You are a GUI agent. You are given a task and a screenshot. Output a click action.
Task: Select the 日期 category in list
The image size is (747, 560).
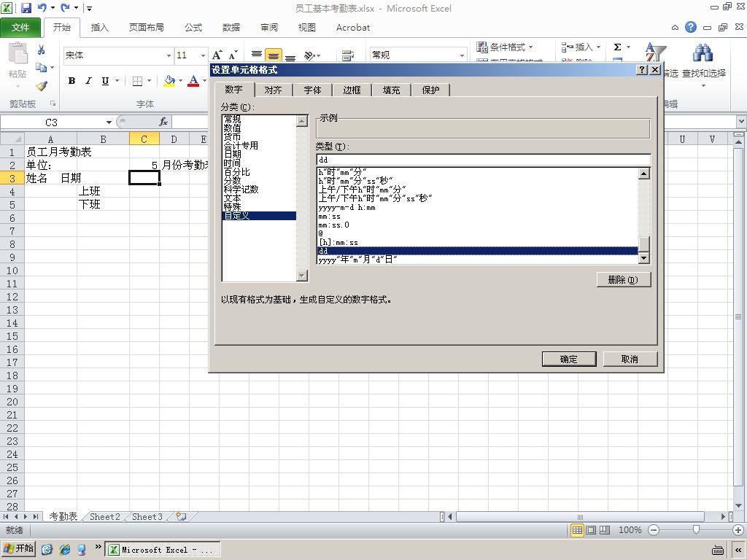[259, 155]
